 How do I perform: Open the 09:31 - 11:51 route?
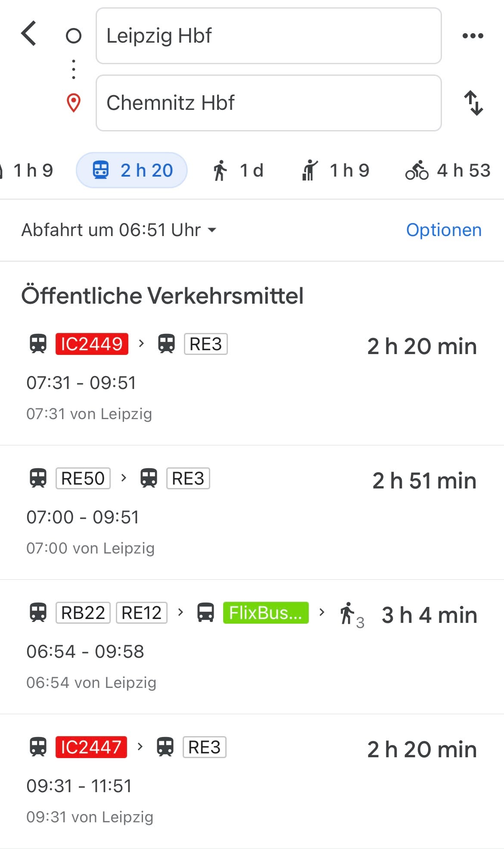tap(252, 781)
